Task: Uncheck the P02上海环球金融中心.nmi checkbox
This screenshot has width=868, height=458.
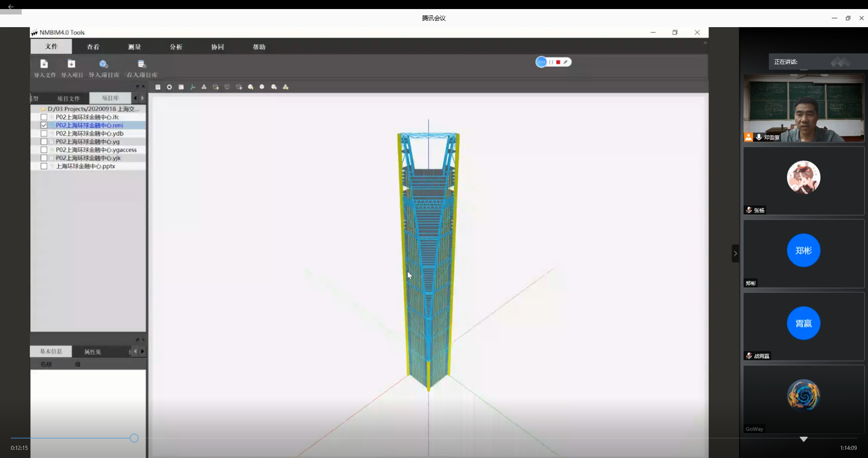Action: point(44,125)
